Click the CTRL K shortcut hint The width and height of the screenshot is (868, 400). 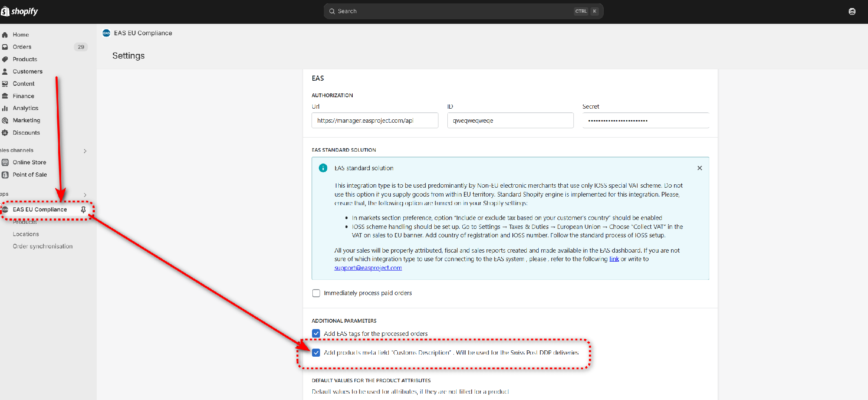tap(587, 11)
